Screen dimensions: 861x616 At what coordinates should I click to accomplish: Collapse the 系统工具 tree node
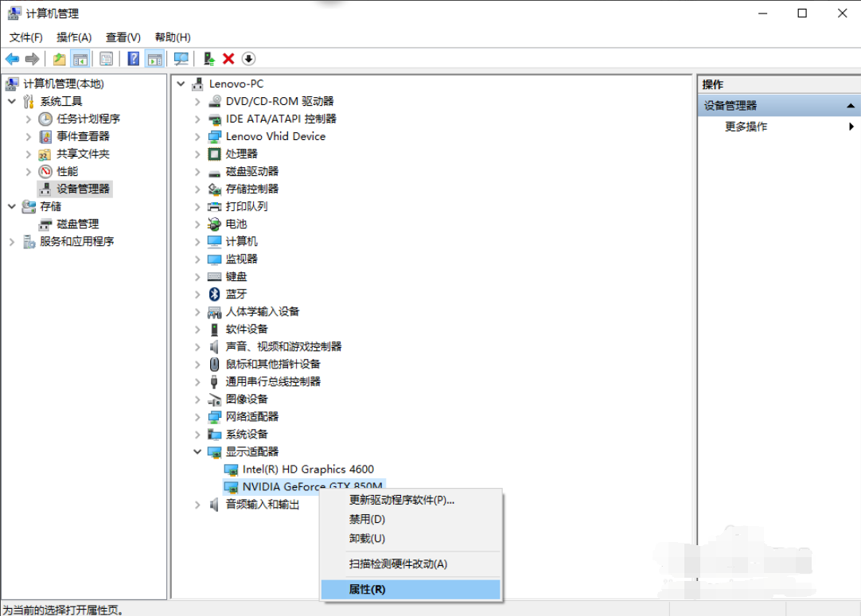[x=12, y=101]
